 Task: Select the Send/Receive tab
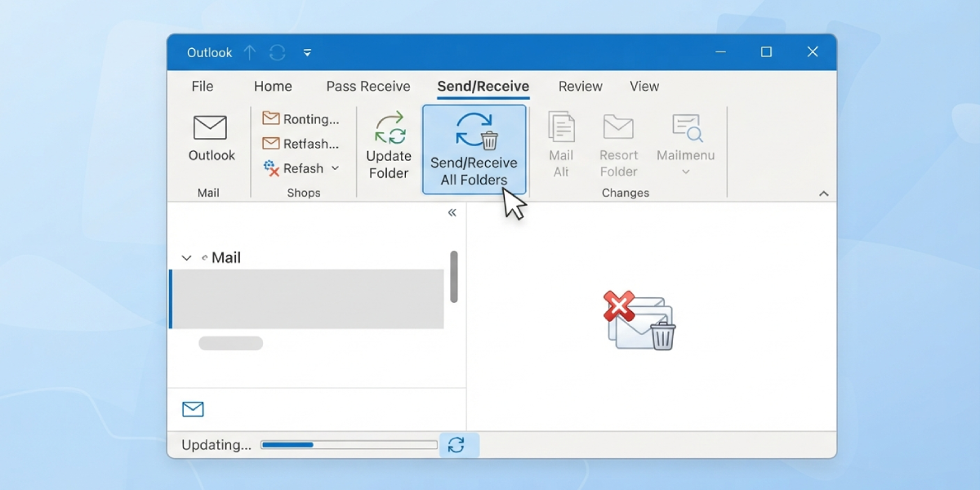(483, 87)
